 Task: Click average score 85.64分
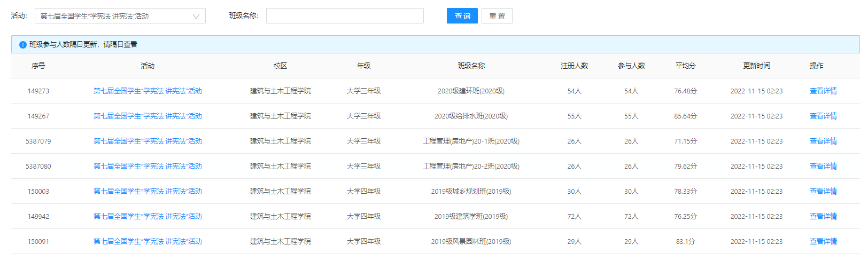pos(686,116)
